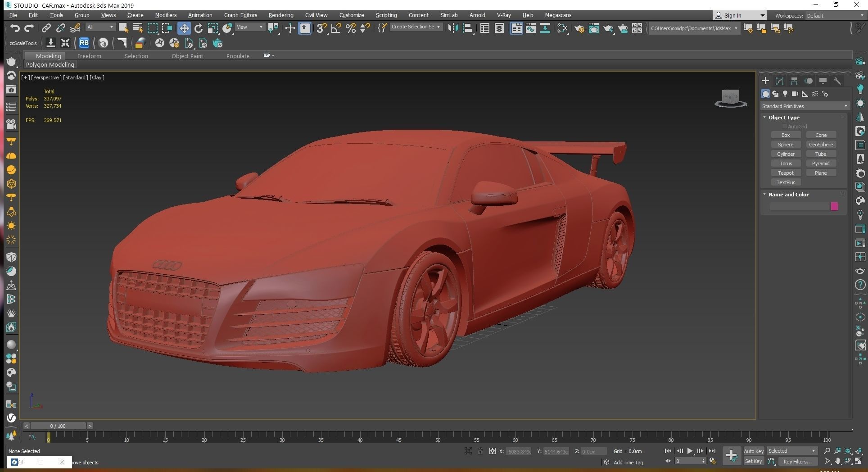The width and height of the screenshot is (868, 472).
Task: Toggle the 3D Snaps button
Action: 321,28
